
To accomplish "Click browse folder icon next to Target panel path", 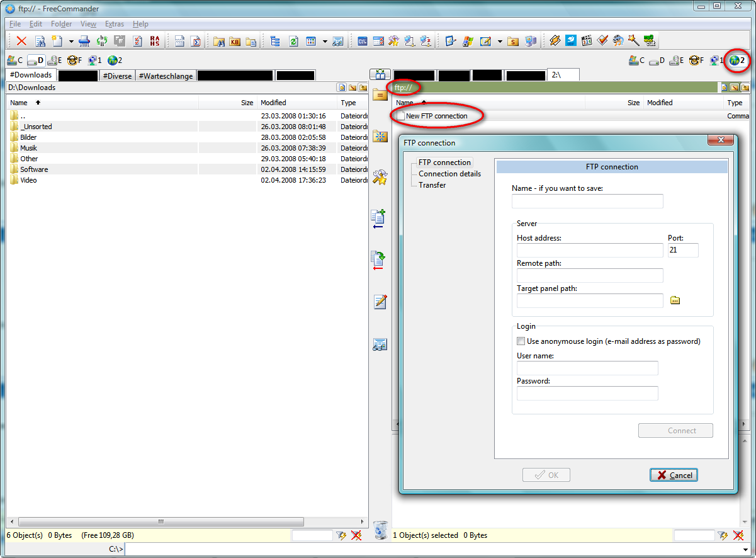I will tap(675, 300).
